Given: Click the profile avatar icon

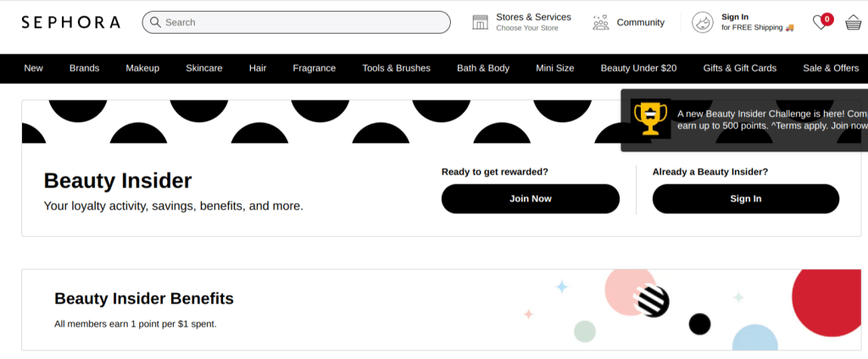Looking at the screenshot, I should [x=703, y=22].
